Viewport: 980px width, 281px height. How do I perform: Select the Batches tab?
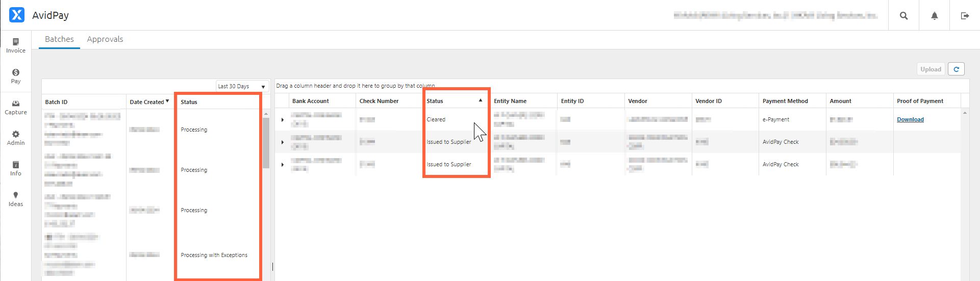point(59,39)
